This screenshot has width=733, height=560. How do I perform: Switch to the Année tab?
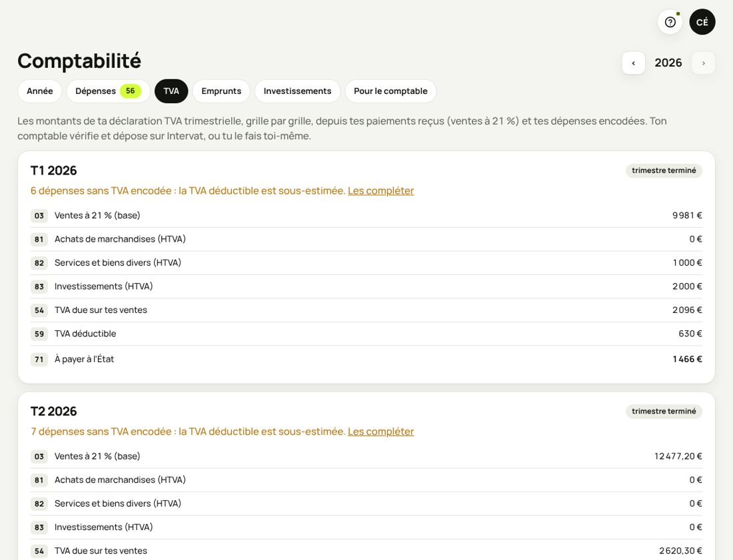pos(40,91)
